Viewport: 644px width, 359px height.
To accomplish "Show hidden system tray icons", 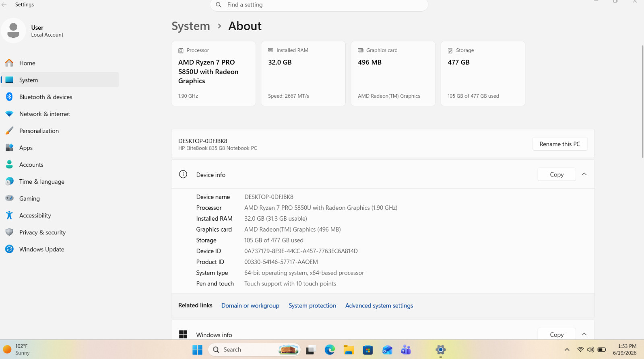I will pos(567,350).
